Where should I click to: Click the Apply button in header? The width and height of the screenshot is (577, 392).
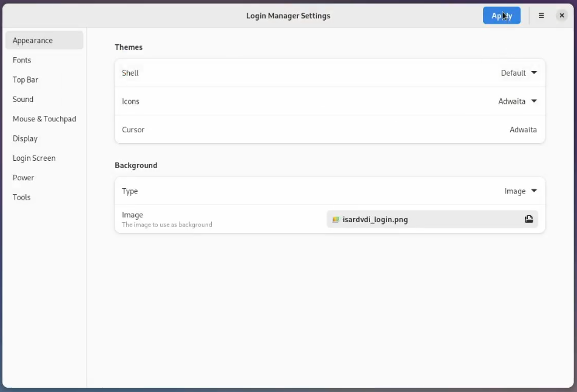[501, 16]
